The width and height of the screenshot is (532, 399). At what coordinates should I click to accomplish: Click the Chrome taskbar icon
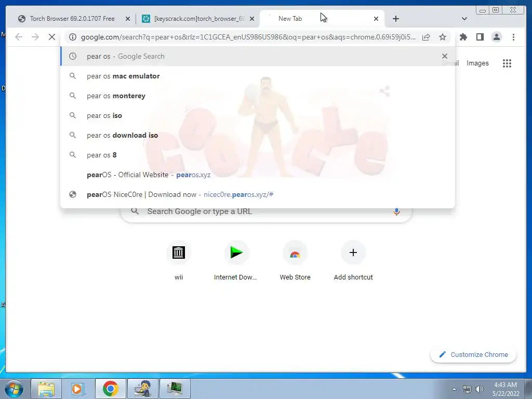click(x=110, y=389)
